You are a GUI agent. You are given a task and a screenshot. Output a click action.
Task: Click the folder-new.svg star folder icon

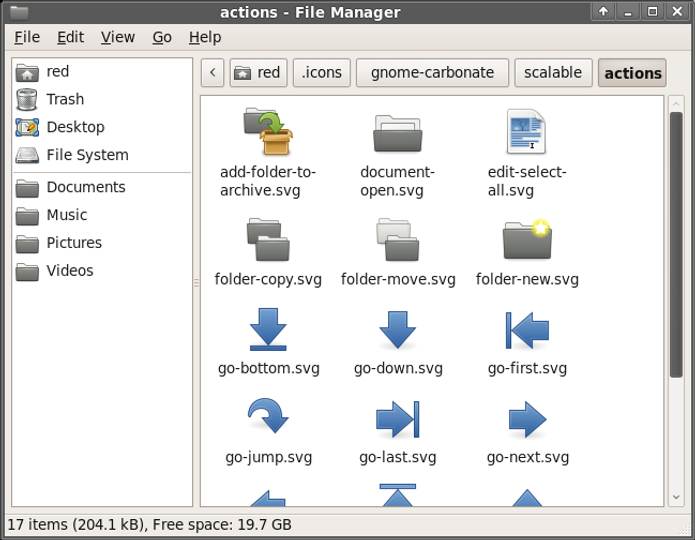click(x=527, y=239)
